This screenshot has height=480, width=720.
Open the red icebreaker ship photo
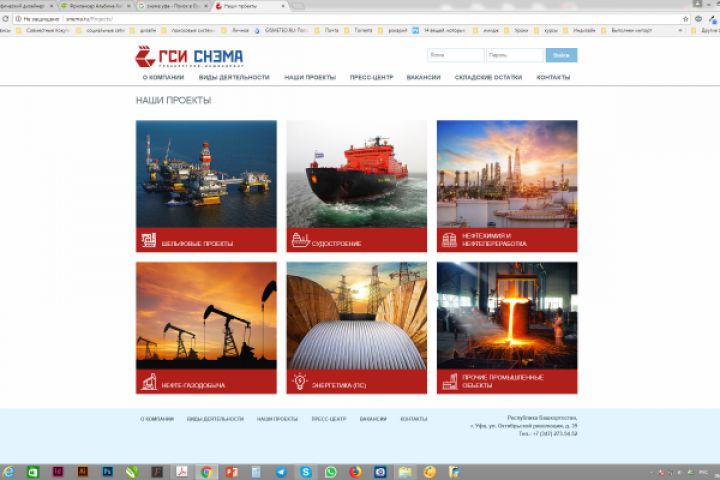pyautogui.click(x=357, y=174)
